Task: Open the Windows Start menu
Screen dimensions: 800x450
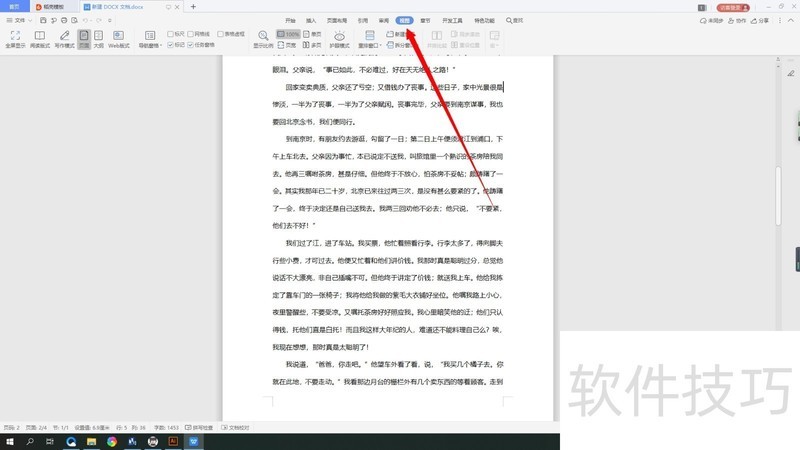Action: coord(10,441)
